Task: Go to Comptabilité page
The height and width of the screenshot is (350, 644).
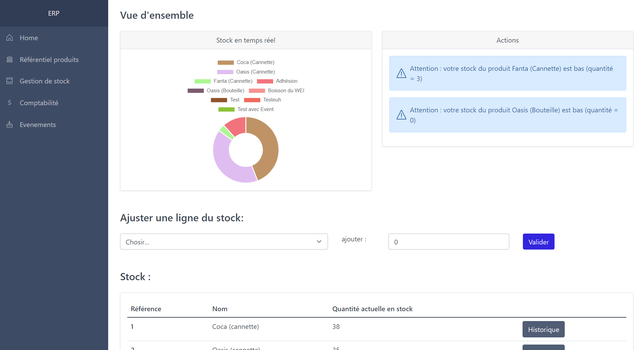Action: [x=39, y=103]
